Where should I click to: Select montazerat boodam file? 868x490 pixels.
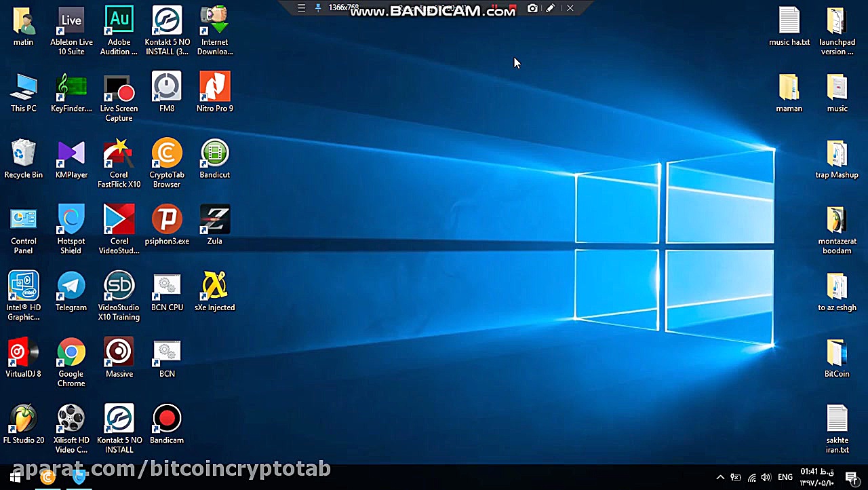tap(837, 219)
